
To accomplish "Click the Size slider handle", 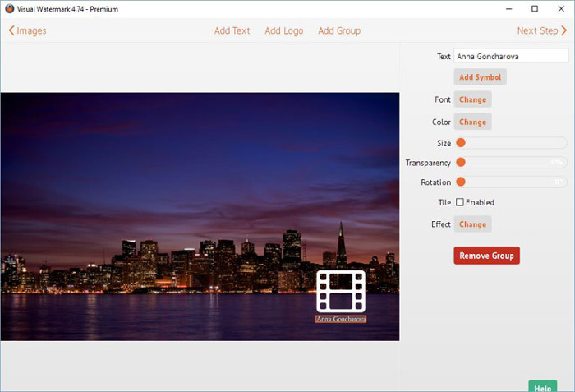I will point(461,143).
